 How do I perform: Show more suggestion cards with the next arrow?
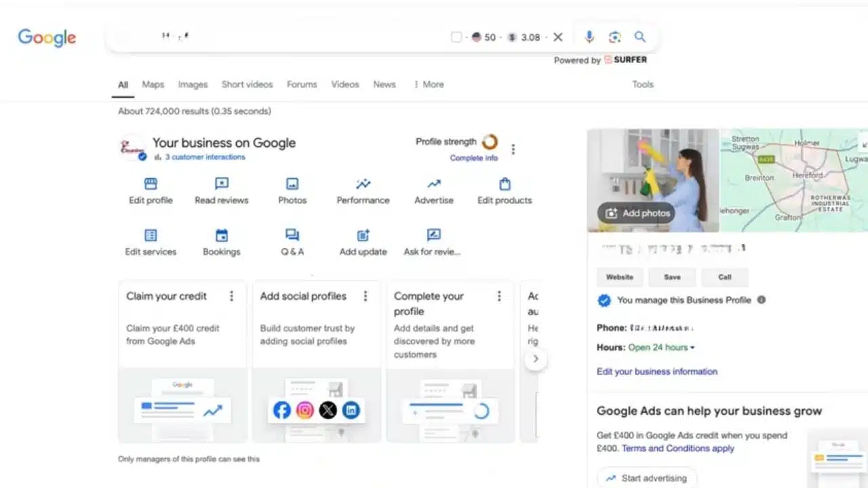click(535, 359)
